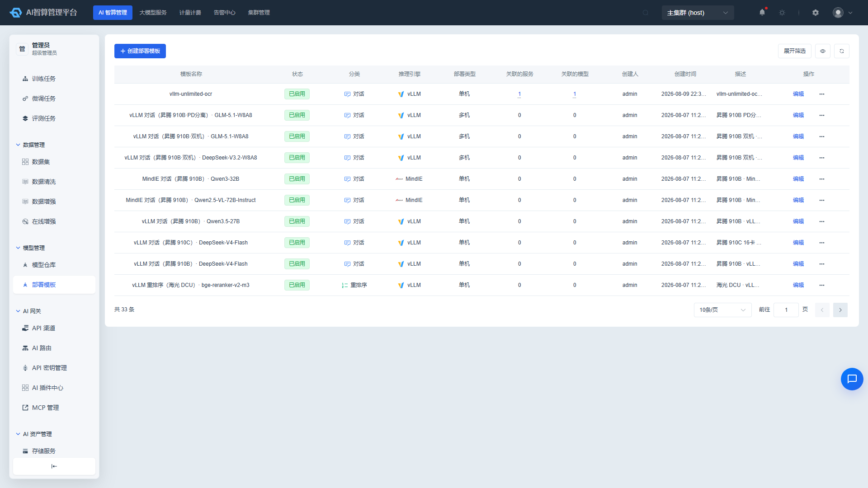Viewport: 868px width, 488px height.
Task: Open 存储服务 in the sidebar
Action: click(x=54, y=451)
